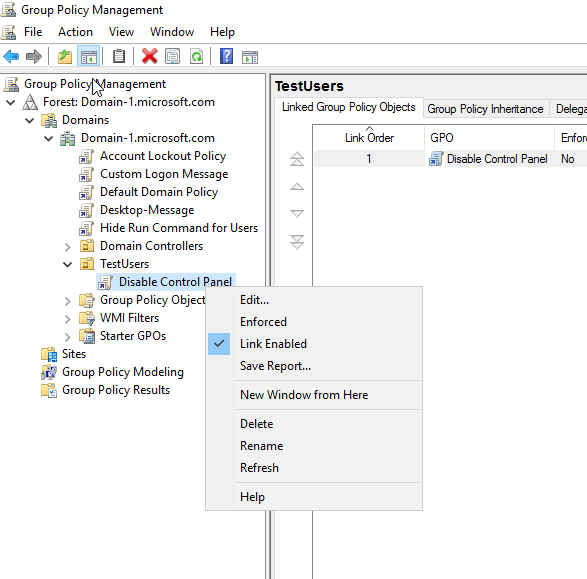Select Default Domain Policy in tree

[159, 192]
